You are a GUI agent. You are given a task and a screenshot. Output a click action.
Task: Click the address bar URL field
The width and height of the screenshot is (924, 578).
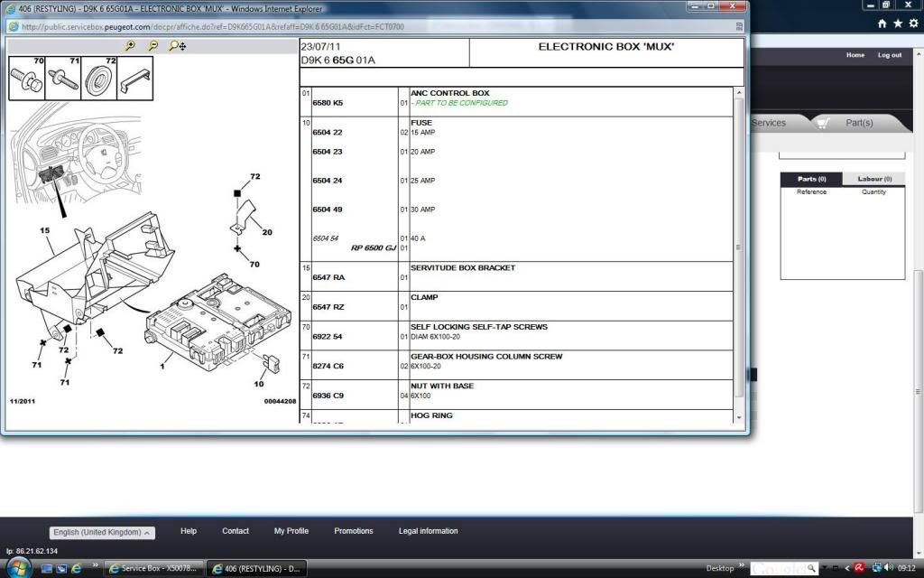(x=377, y=26)
